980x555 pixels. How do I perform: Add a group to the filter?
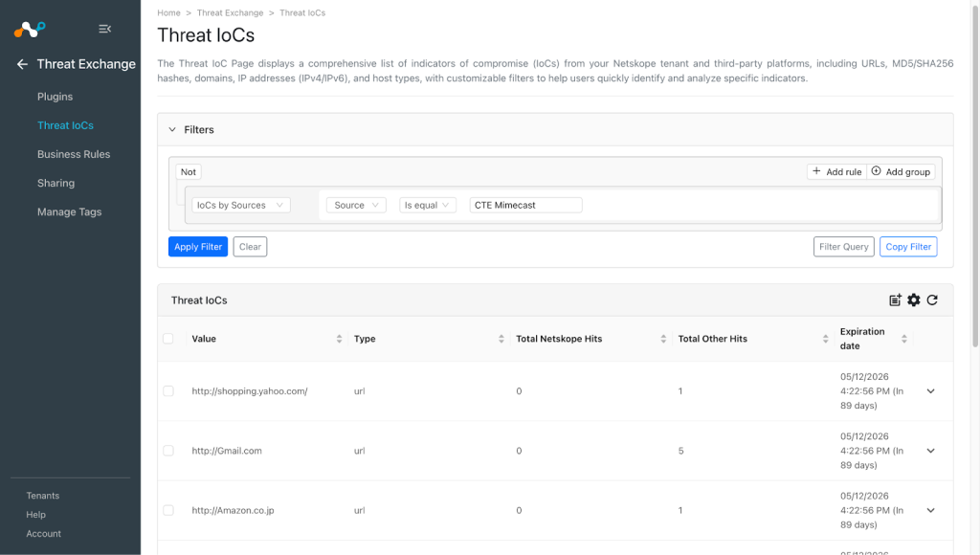901,172
